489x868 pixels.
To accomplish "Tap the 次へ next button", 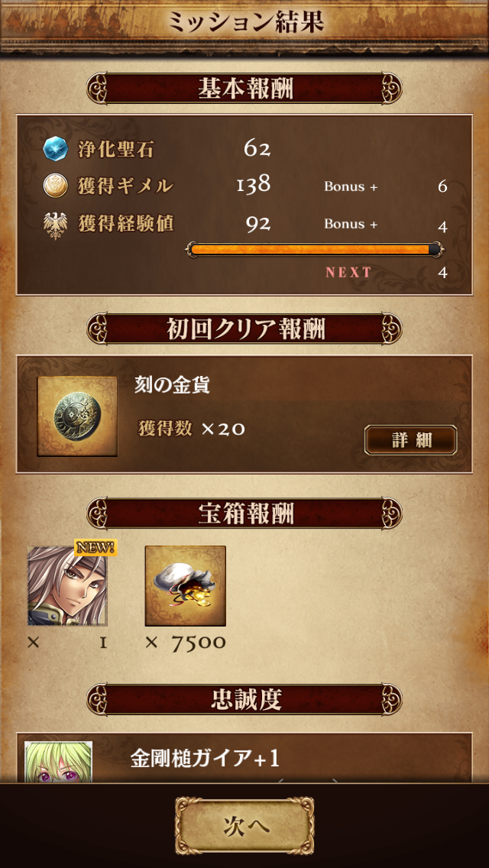I will 244,824.
